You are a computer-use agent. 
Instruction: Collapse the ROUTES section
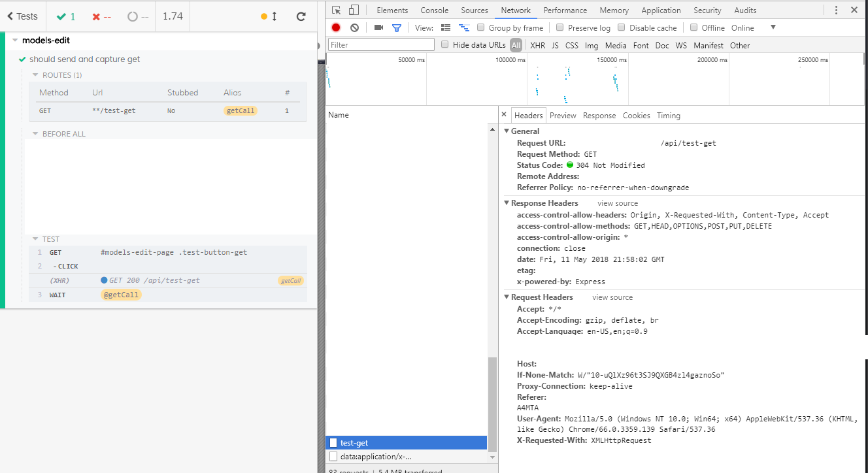pos(35,74)
